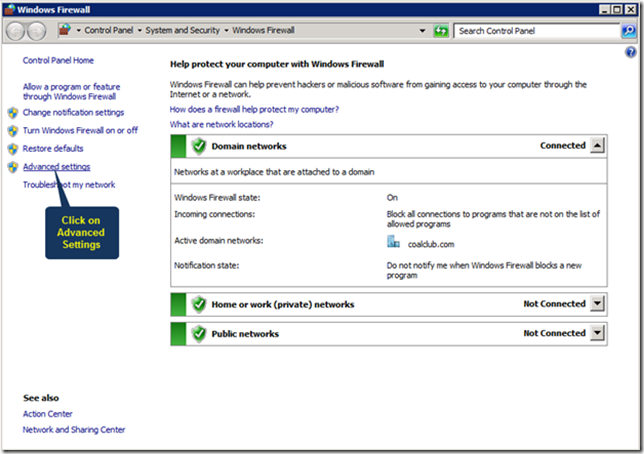Click the Windows Firewall title bar icon
This screenshot has width=644, height=454.
10,9
